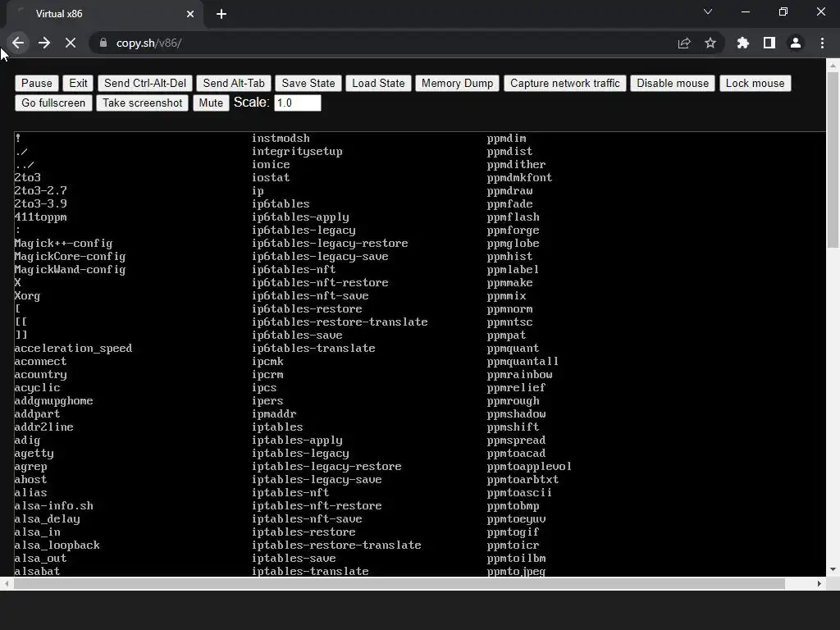Send Alt-Tab to the VM
The height and width of the screenshot is (630, 840).
[x=234, y=83]
